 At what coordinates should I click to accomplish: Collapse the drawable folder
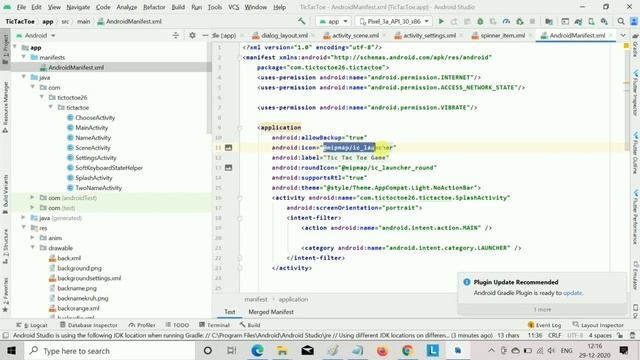pyautogui.click(x=33, y=248)
